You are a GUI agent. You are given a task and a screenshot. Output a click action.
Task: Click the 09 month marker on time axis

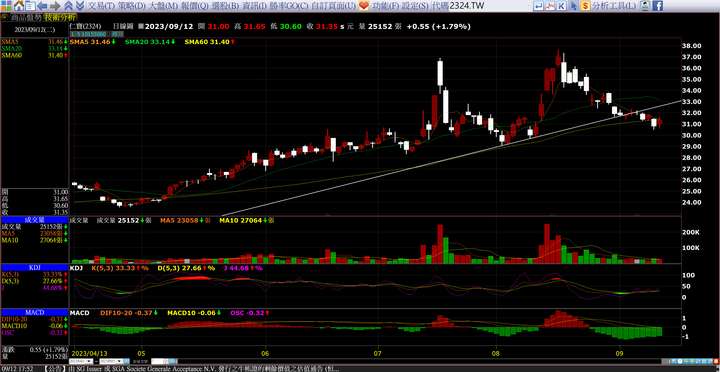619,353
